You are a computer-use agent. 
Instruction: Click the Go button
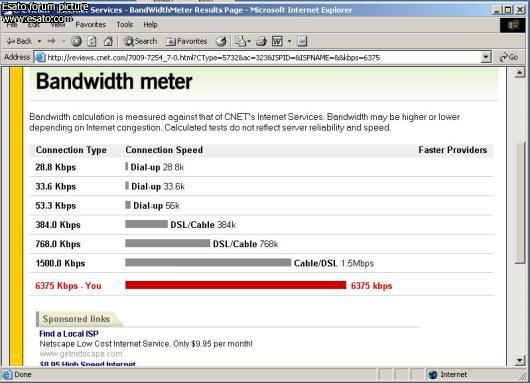pyautogui.click(x=509, y=57)
